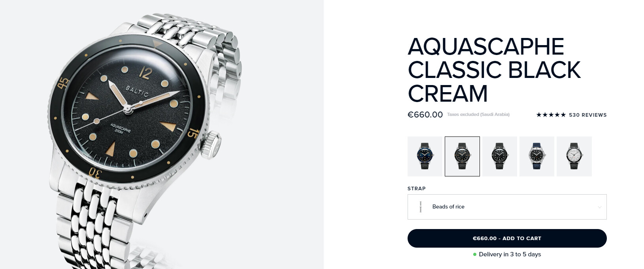The width and height of the screenshot is (644, 269).
Task: Click the five-star rating icons
Action: tap(551, 115)
